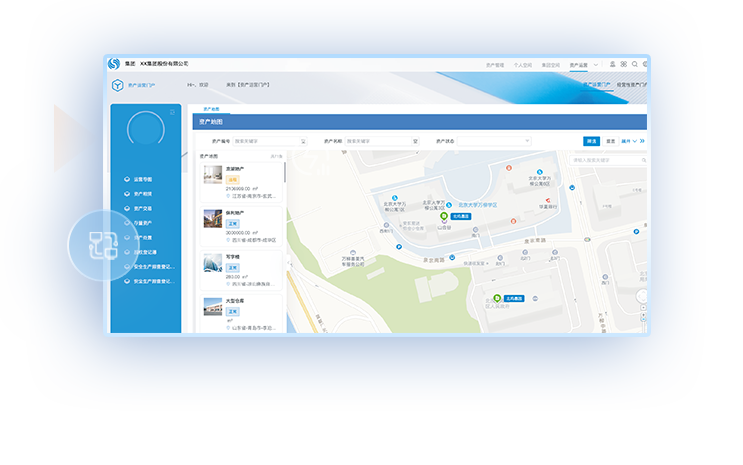Screen dimensions: 743x465
Task: Click the company logo icon at top-left
Action: (x=113, y=64)
